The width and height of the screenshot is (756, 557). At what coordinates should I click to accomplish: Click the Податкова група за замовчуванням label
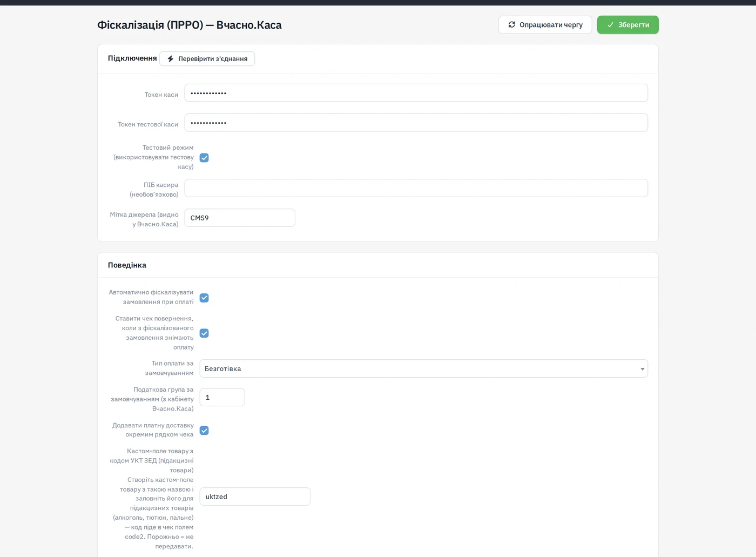[x=152, y=399]
